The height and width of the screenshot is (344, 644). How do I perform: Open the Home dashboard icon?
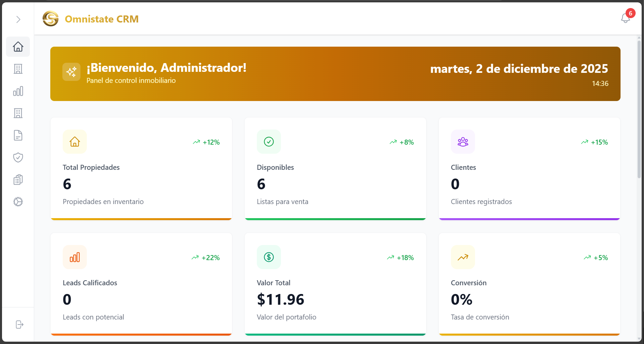(18, 47)
